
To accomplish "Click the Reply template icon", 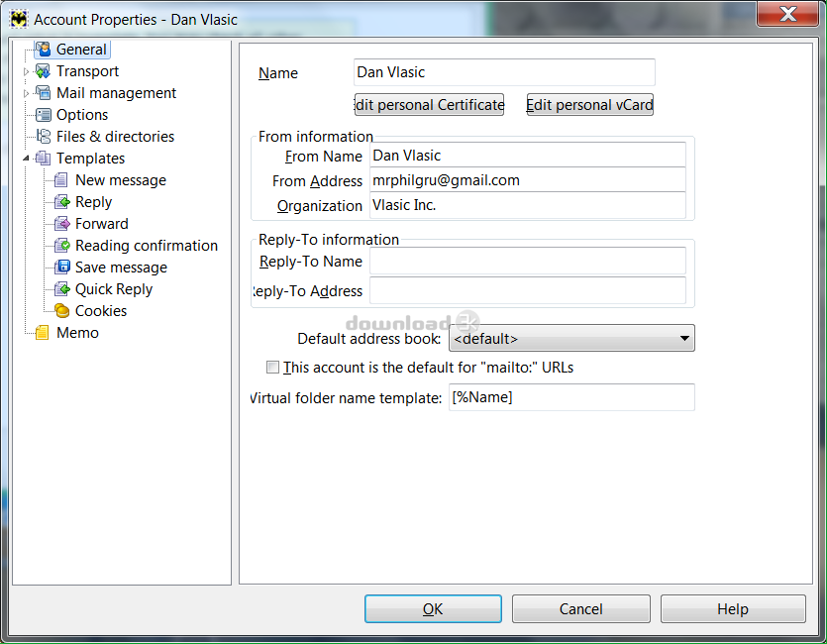I will coord(61,202).
